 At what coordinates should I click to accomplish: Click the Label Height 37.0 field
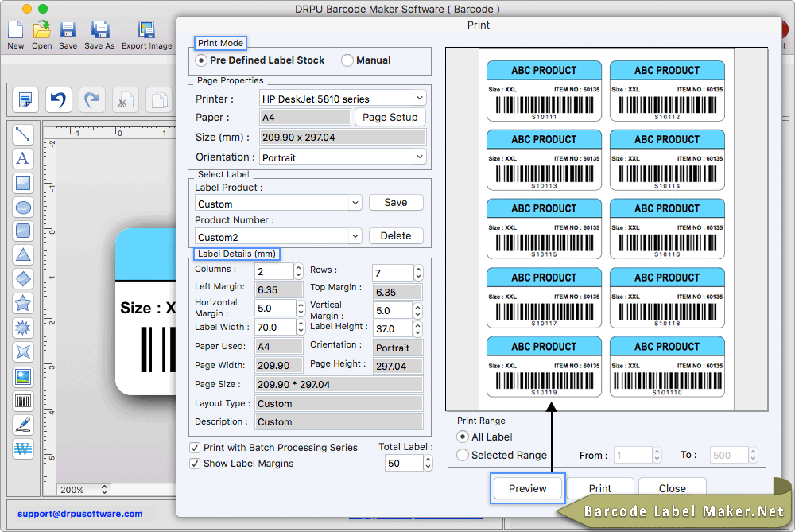[x=393, y=328]
